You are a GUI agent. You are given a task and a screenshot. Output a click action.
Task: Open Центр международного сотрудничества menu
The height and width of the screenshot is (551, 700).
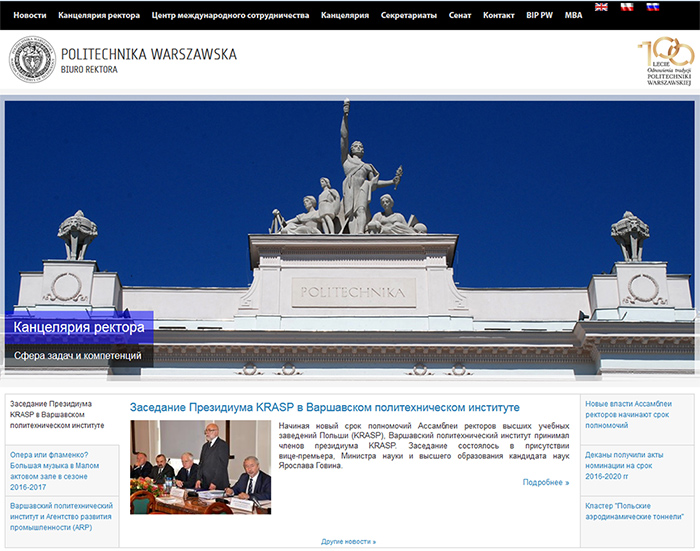point(230,15)
